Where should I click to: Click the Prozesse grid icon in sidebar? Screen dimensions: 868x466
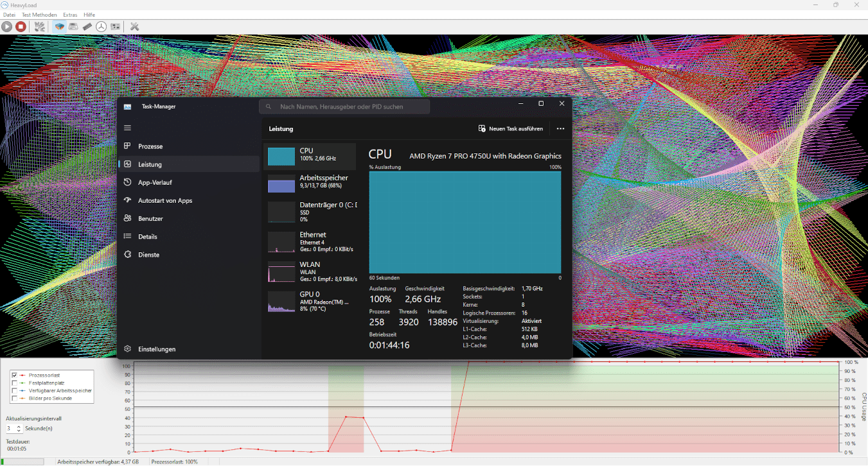tap(127, 146)
